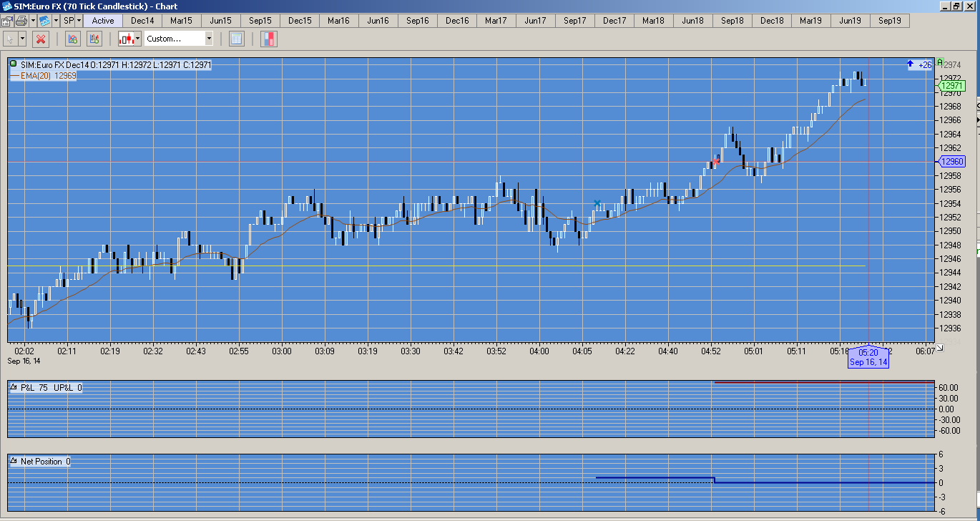Click the add study icon with candlestick bars

point(94,39)
